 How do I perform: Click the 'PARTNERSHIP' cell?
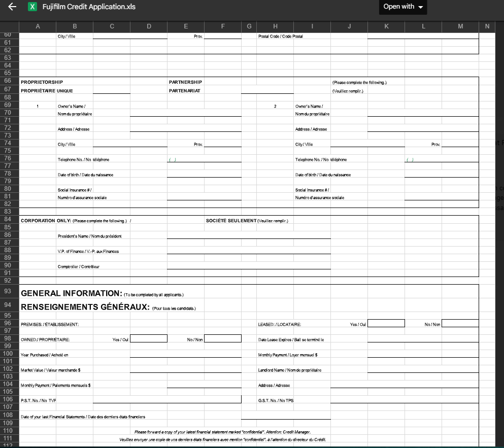pos(185,82)
